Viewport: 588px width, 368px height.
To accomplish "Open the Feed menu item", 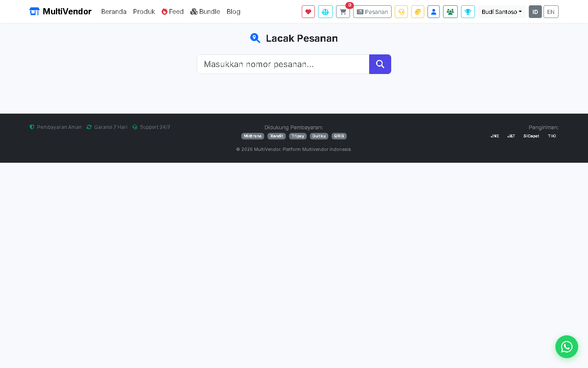I will 173,11.
